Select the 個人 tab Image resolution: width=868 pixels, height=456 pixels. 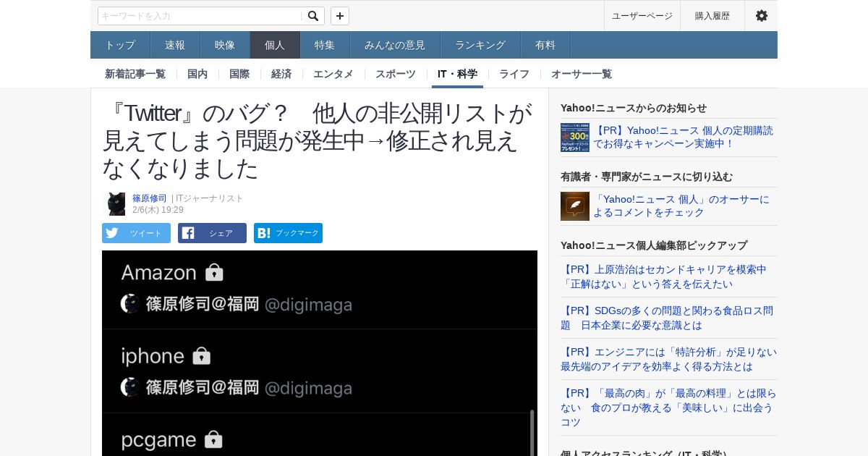tap(275, 45)
